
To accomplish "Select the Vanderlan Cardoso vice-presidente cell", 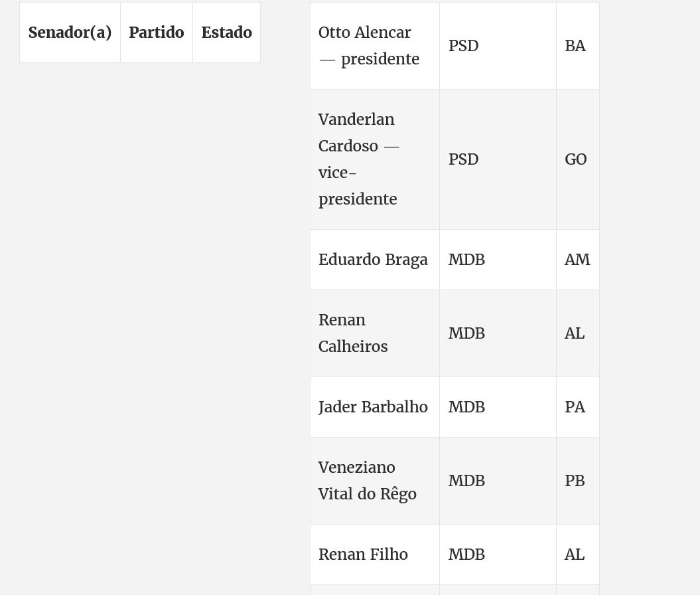I will click(375, 159).
